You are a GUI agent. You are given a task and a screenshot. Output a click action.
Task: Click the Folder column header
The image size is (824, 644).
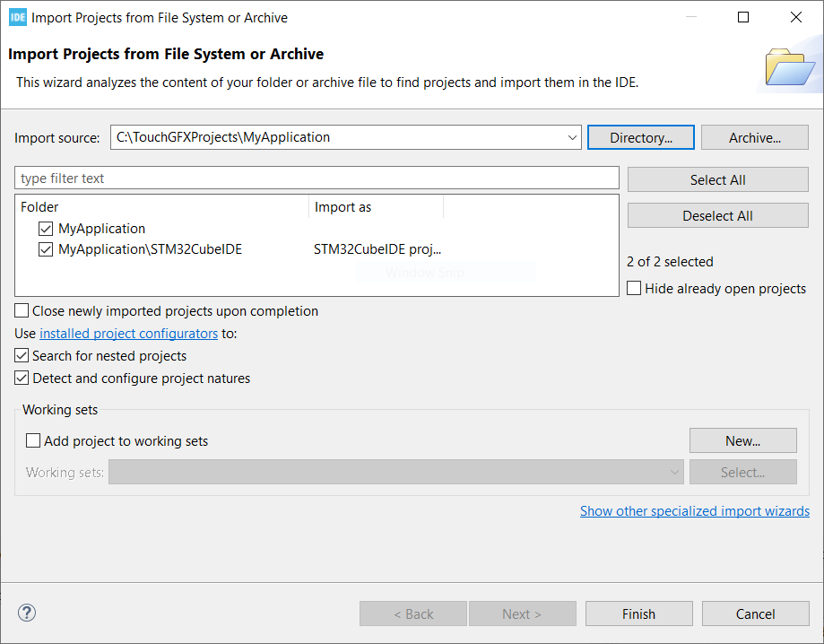(x=162, y=207)
